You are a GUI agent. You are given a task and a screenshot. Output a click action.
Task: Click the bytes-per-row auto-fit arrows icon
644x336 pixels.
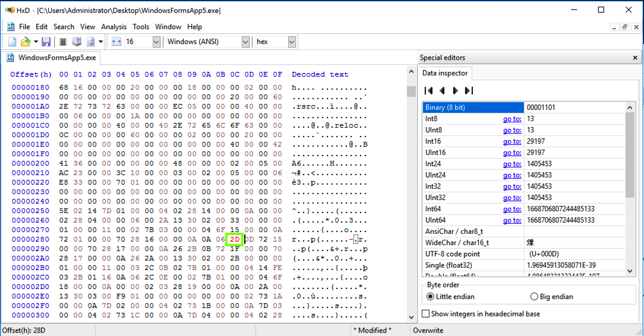116,42
